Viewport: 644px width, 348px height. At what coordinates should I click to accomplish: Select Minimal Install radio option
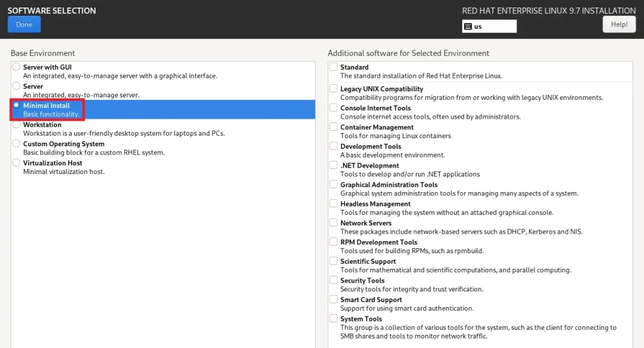[16, 106]
